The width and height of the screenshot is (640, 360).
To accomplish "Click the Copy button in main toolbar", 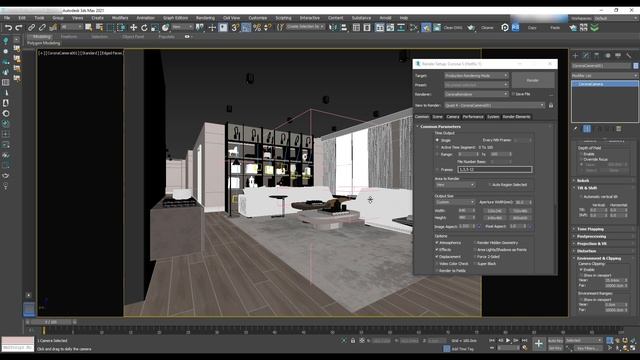I will (532, 27).
